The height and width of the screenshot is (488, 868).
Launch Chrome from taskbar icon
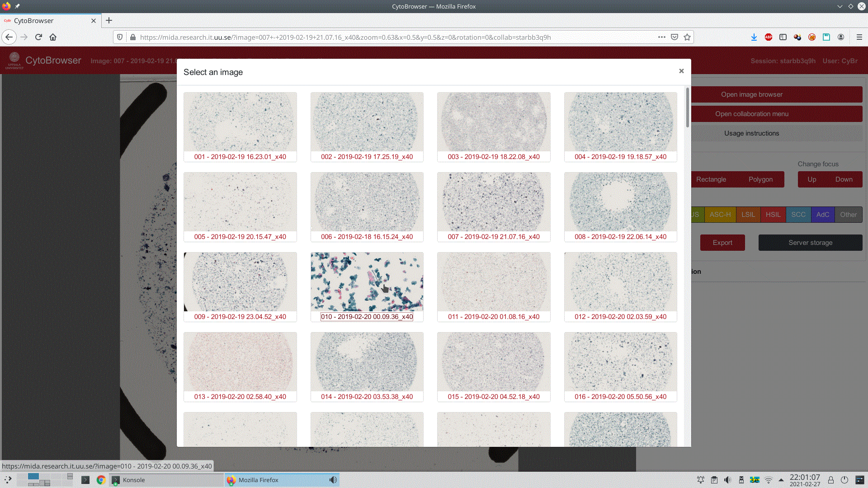101,480
